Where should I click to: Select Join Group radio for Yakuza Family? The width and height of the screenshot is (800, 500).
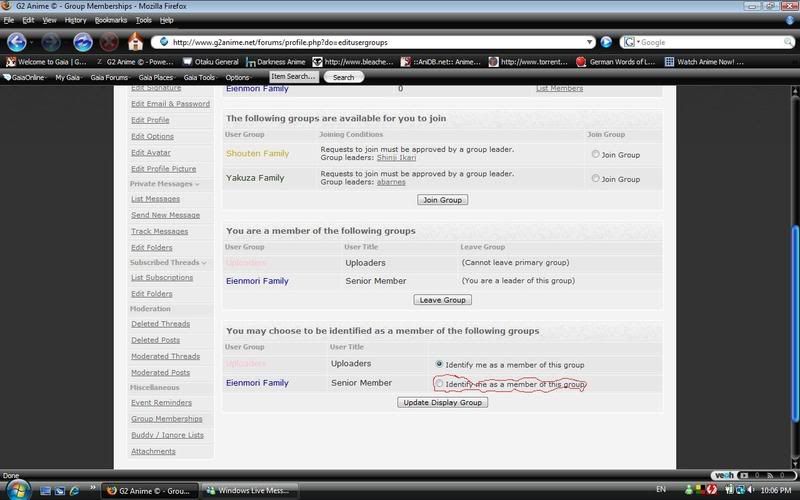[596, 179]
